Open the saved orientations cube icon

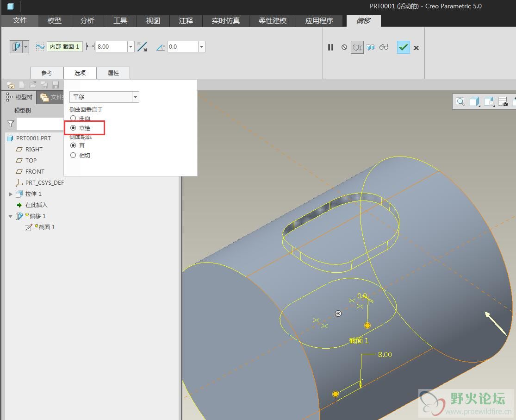click(489, 102)
